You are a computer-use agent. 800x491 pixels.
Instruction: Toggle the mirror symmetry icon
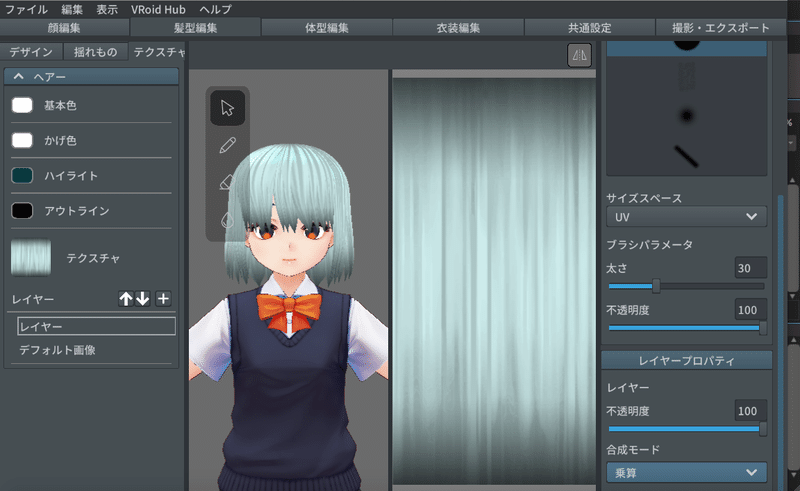[x=580, y=55]
